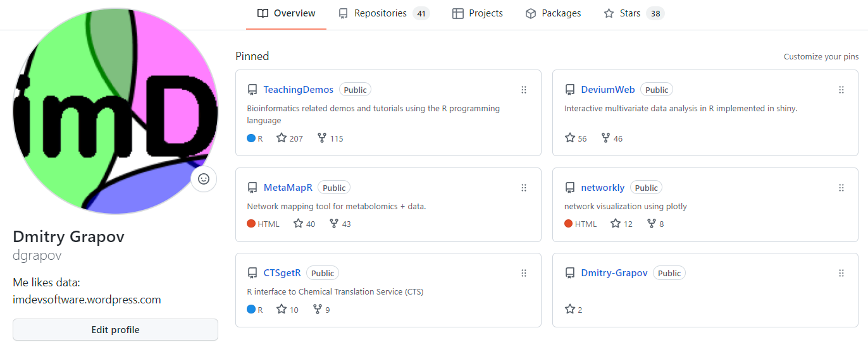Open the DeviumWeb repository link

(607, 90)
